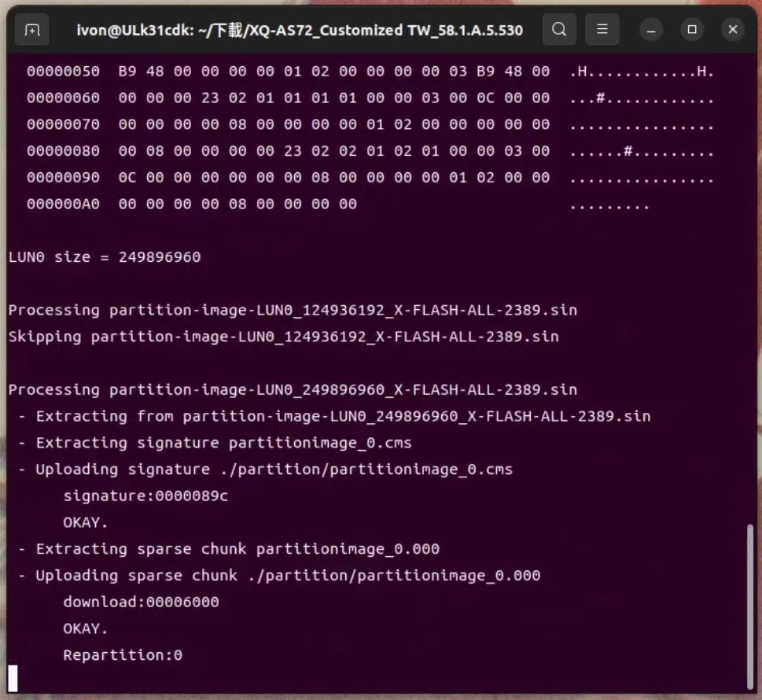Minimize the terminal window
Viewport: 762px width, 700px height.
(651, 30)
